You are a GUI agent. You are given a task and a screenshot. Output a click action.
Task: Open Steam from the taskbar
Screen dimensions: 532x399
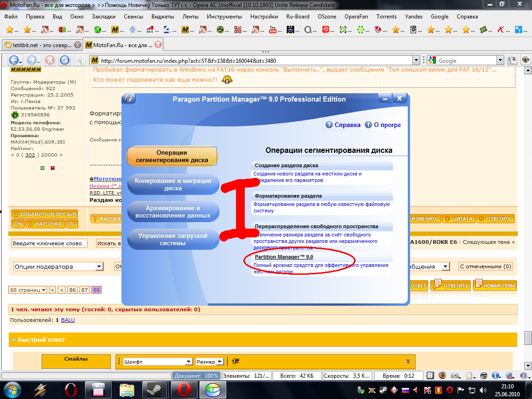click(156, 390)
